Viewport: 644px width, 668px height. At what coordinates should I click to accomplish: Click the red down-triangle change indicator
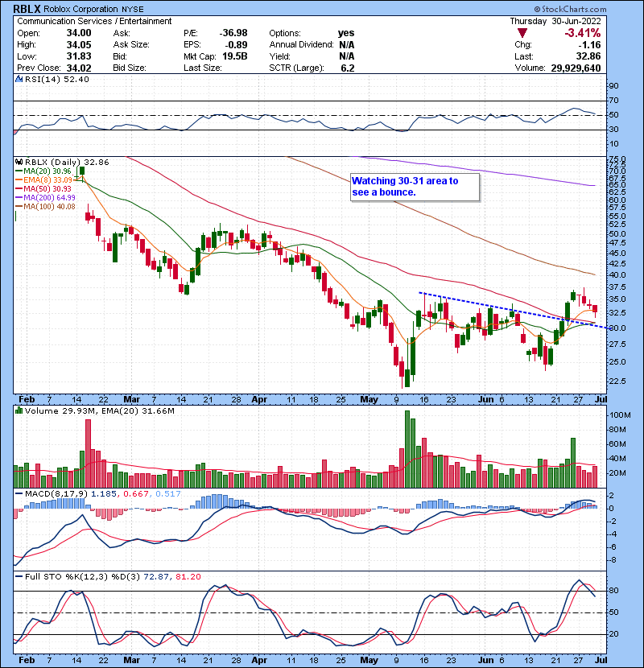pos(522,33)
